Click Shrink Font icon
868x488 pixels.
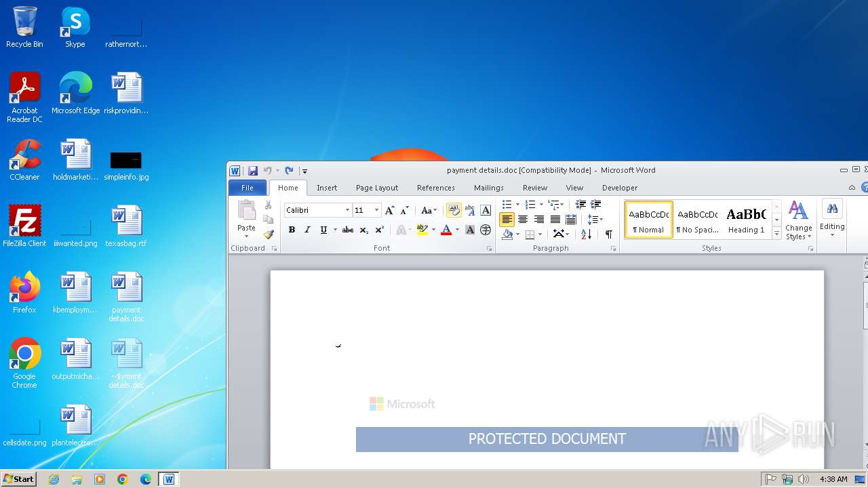click(404, 210)
